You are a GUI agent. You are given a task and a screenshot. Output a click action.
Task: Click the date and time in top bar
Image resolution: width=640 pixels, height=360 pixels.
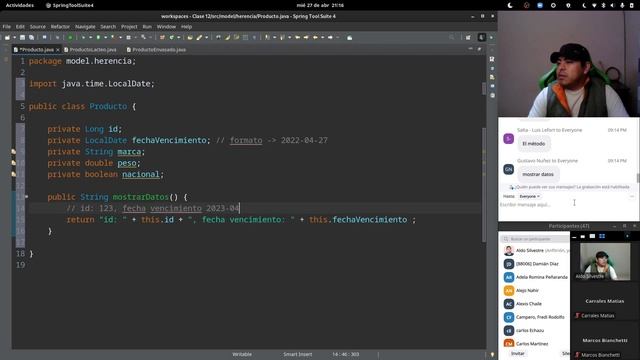pos(320,5)
